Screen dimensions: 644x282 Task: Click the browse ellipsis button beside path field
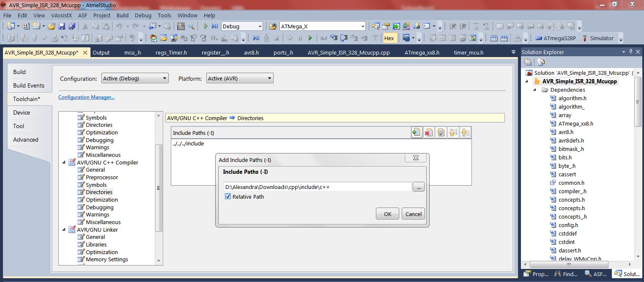pos(418,187)
